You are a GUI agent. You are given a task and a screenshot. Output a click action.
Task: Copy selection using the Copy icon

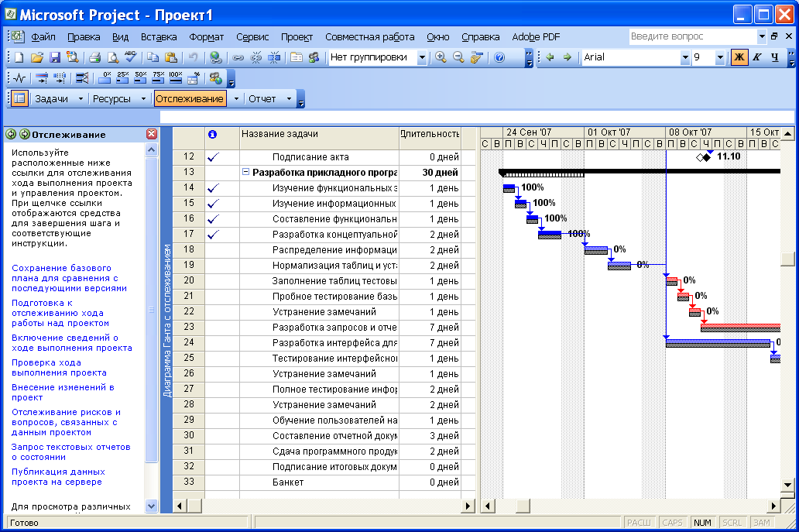pos(153,57)
